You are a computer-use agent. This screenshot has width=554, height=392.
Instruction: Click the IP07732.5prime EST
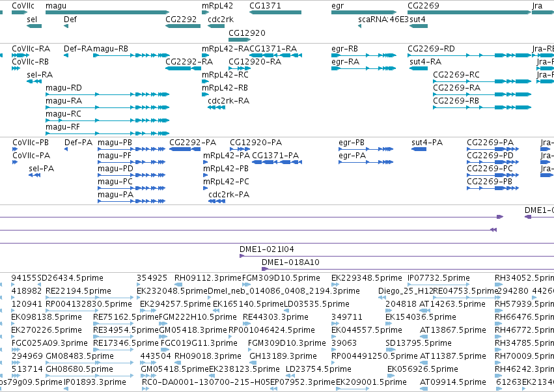pos(439,284)
